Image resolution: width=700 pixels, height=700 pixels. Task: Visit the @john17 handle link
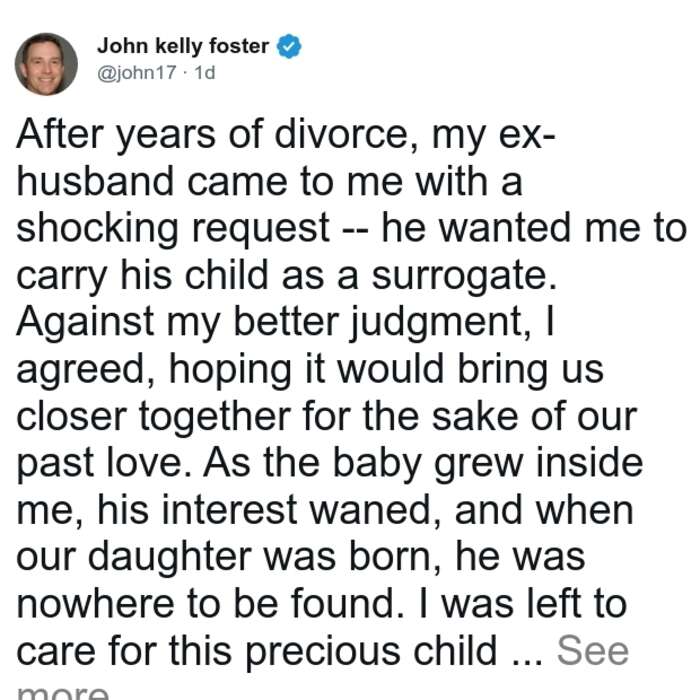coord(137,73)
